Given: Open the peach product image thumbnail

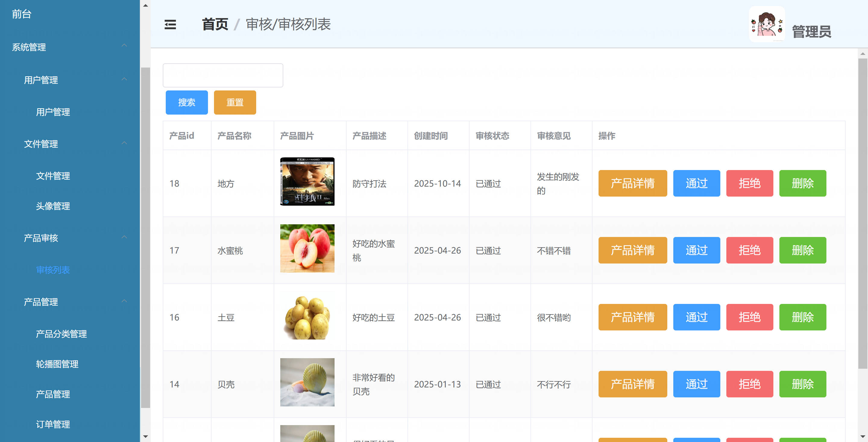Looking at the screenshot, I should point(307,248).
